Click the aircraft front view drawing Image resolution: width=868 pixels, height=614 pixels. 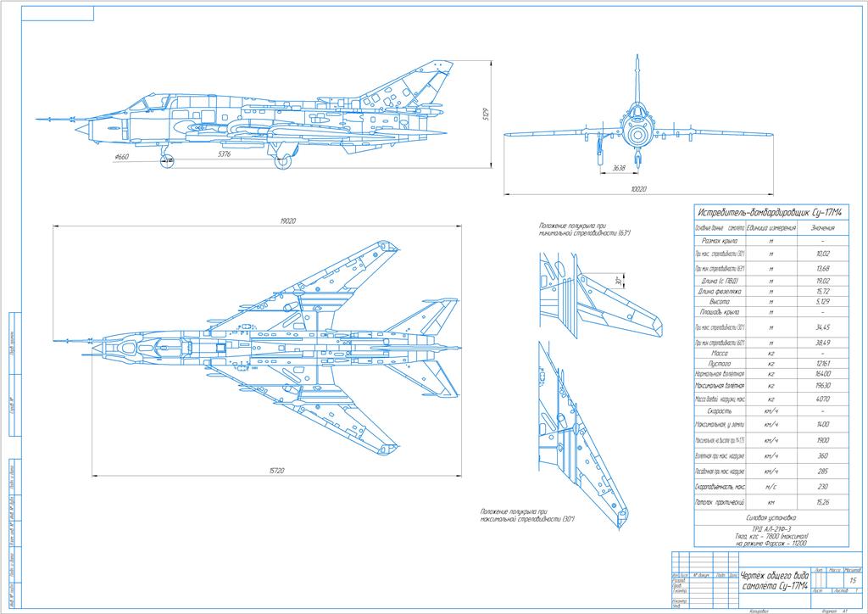tap(637, 111)
